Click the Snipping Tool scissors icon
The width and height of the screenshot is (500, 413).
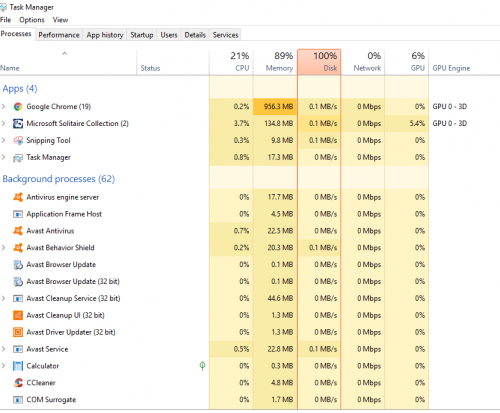(x=18, y=140)
